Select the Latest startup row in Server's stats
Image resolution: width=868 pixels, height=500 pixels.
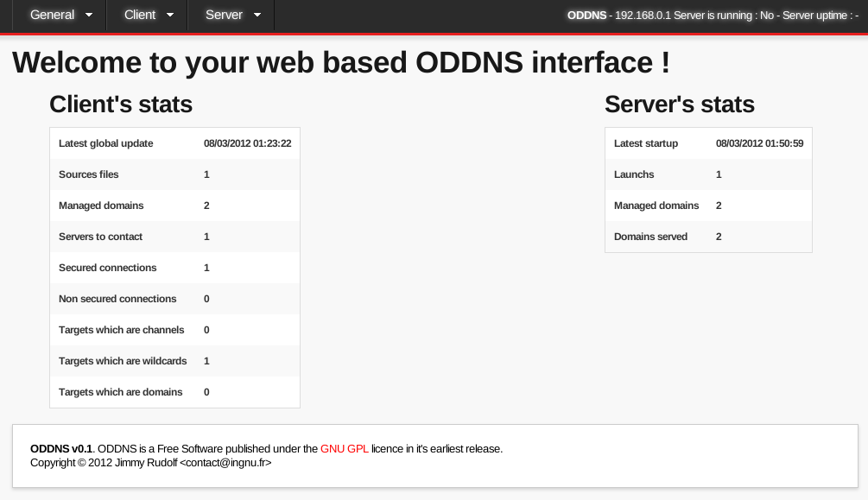[708, 143]
